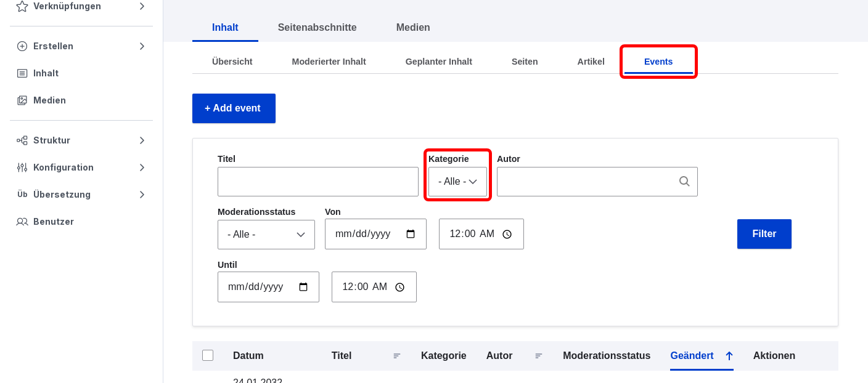Viewport: 868px width, 383px height.
Task: Click the Struktur hierarchy icon
Action: click(22, 140)
